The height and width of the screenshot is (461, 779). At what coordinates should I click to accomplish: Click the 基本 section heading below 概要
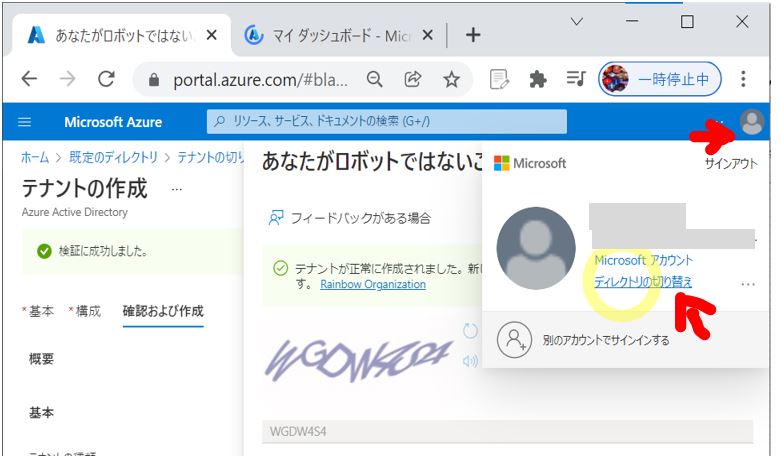coord(41,412)
